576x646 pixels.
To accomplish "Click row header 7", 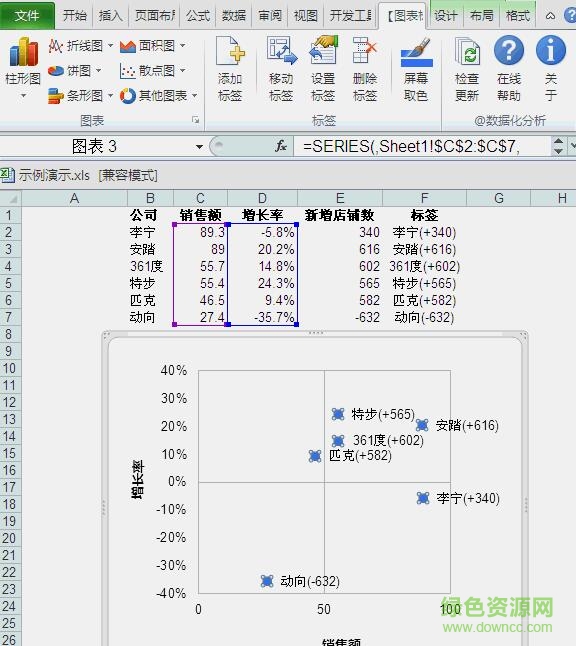I will 11,317.
